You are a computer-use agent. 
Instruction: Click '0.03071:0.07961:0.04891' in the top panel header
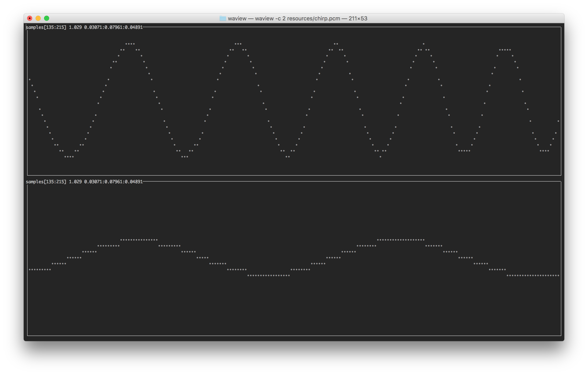point(113,27)
